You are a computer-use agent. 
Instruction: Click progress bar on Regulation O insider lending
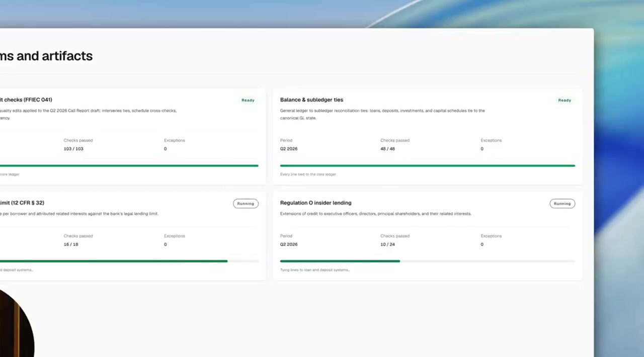[x=427, y=261]
